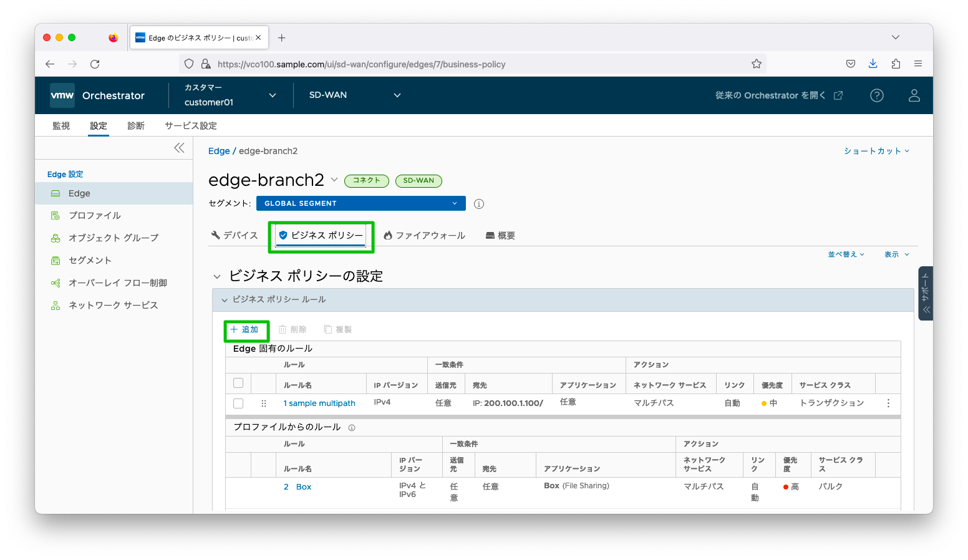Switch to the 診断 tab
Image resolution: width=968 pixels, height=560 pixels.
click(x=136, y=126)
